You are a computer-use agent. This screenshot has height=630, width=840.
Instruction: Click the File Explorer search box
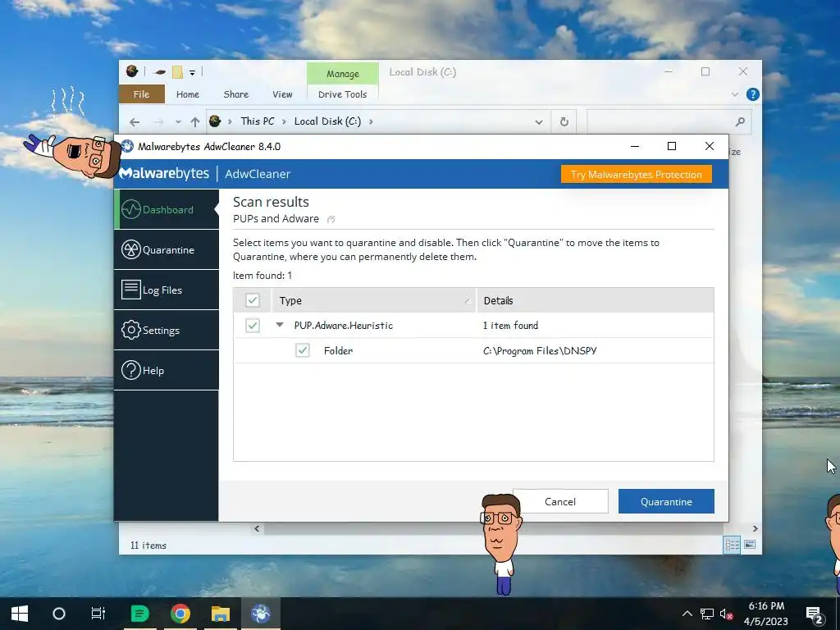click(668, 121)
